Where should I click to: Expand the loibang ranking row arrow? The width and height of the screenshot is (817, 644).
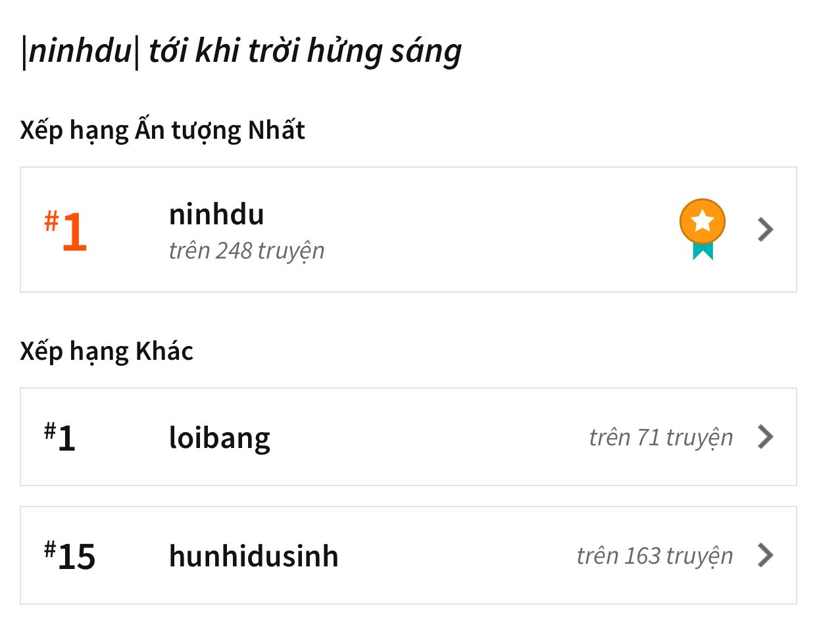coord(765,437)
